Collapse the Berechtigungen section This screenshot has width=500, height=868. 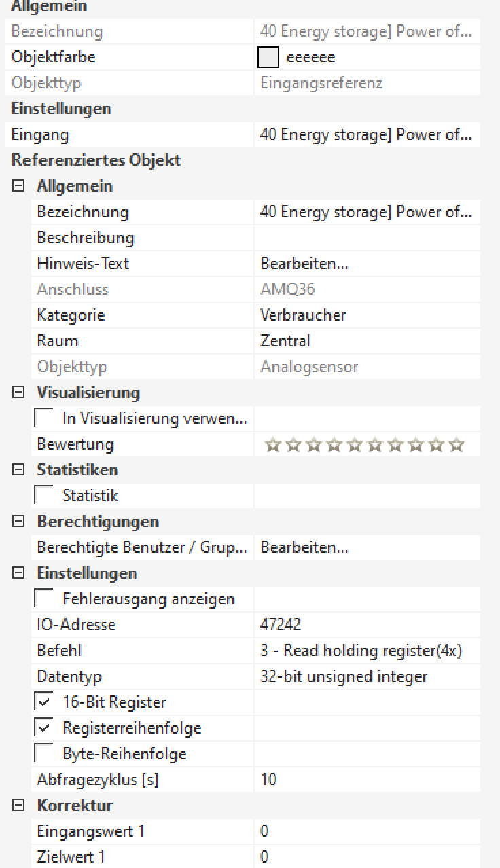[x=18, y=522]
